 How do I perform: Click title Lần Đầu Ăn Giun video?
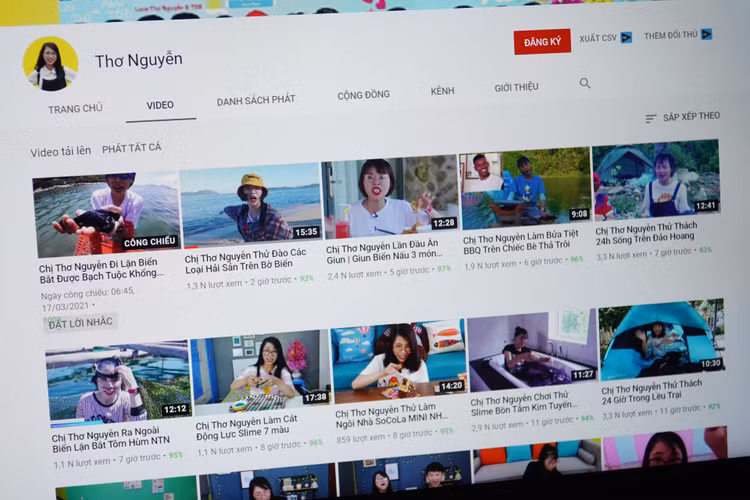click(384, 251)
